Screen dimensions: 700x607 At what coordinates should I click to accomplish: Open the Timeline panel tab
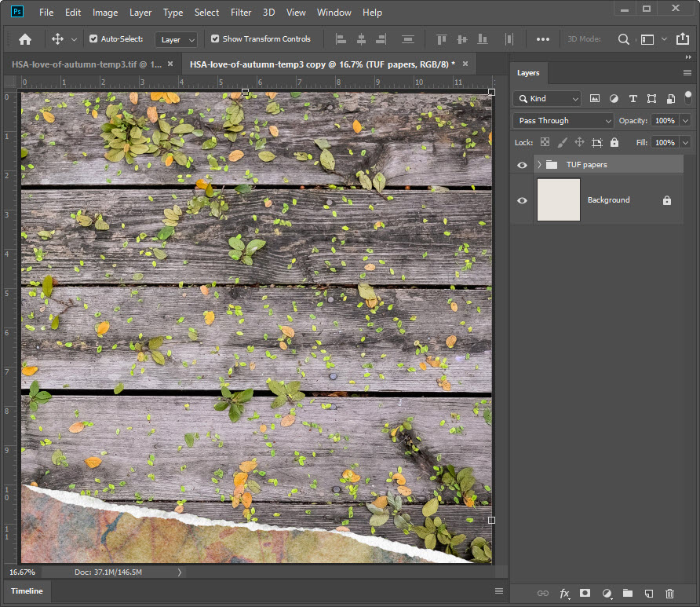coord(27,591)
